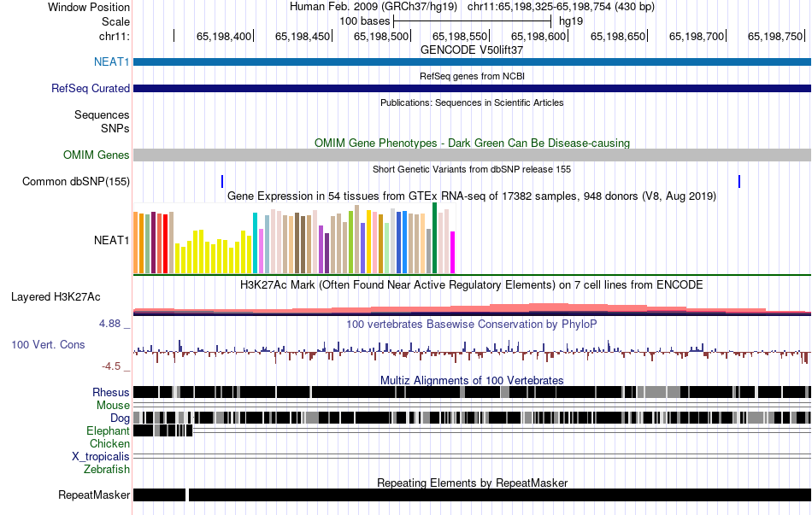Click the -4.5 conservation lower value
Viewport: 812px width, 515px height.
point(111,366)
